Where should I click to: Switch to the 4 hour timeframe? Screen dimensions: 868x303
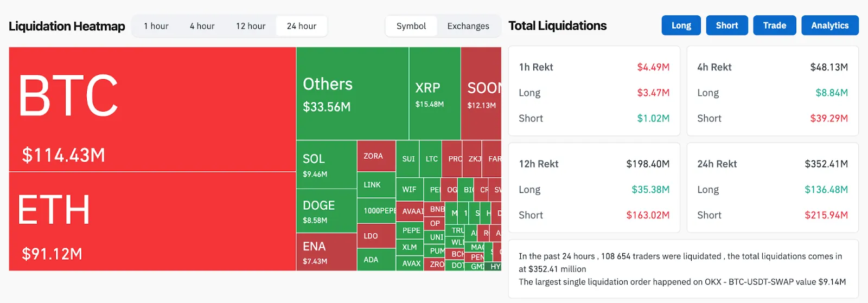[202, 26]
